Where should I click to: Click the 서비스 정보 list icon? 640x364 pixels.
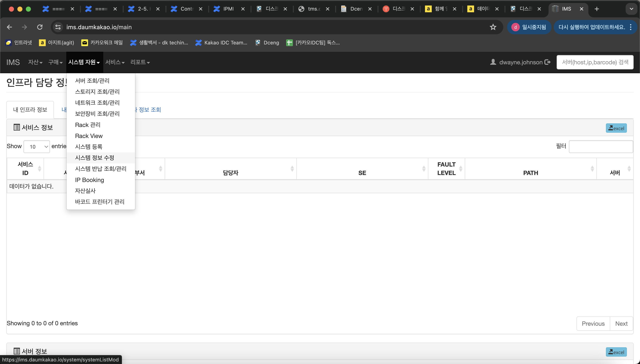[x=17, y=127]
